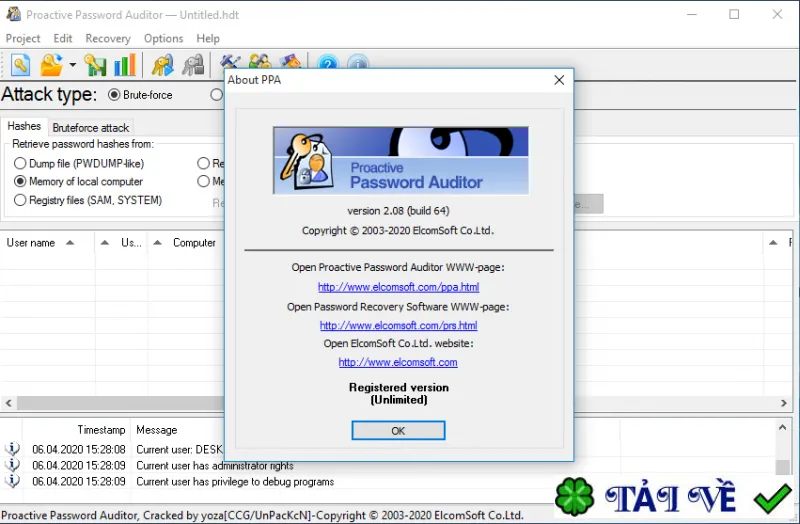Screen dimensions: 800x524
Task: Select Memory of local computer option
Action: pos(20,181)
